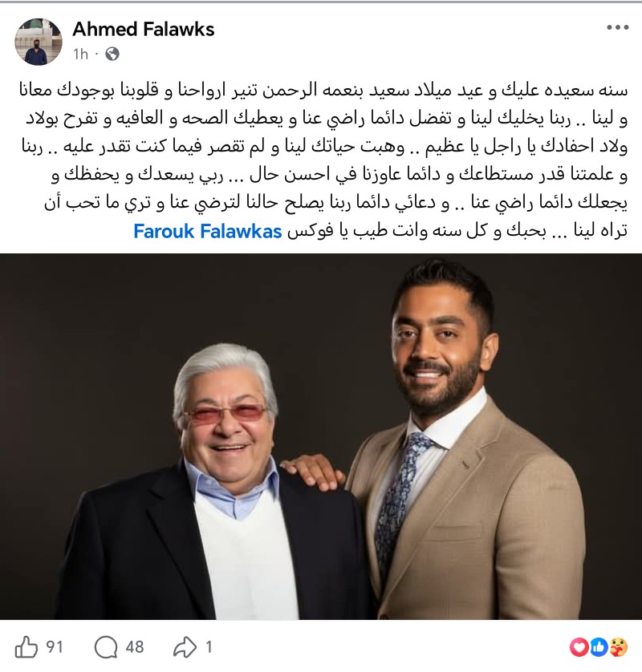Click the blue like reaction icon
The height and width of the screenshot is (672, 642).
pos(599,647)
